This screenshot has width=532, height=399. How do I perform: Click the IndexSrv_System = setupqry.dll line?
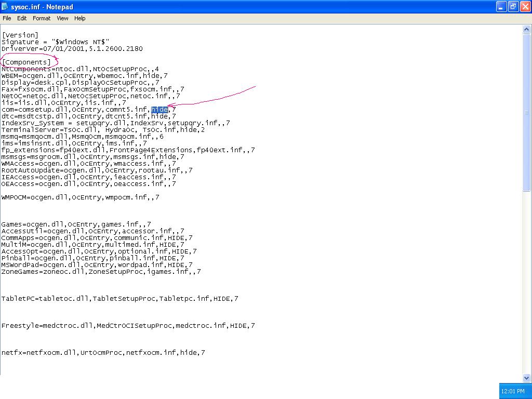(116, 123)
